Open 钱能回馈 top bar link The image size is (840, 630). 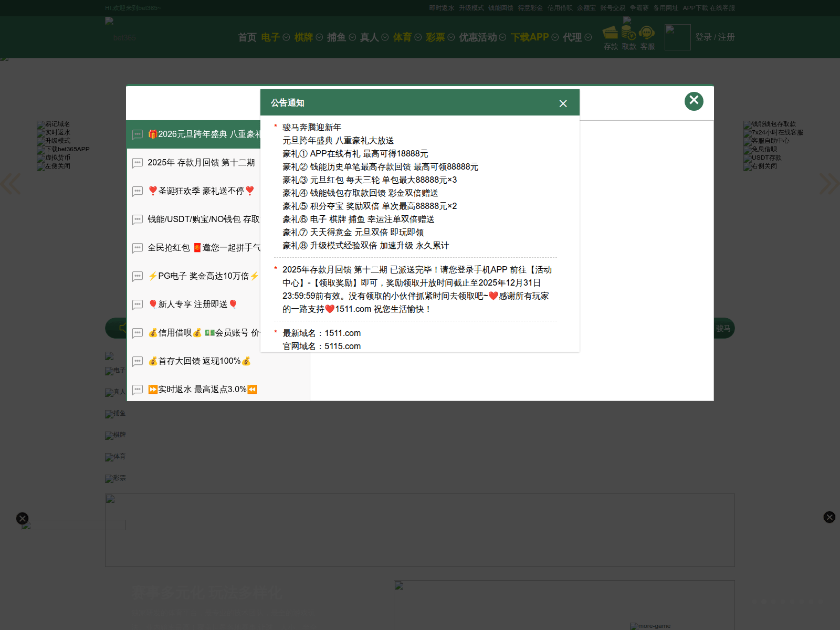(x=501, y=8)
